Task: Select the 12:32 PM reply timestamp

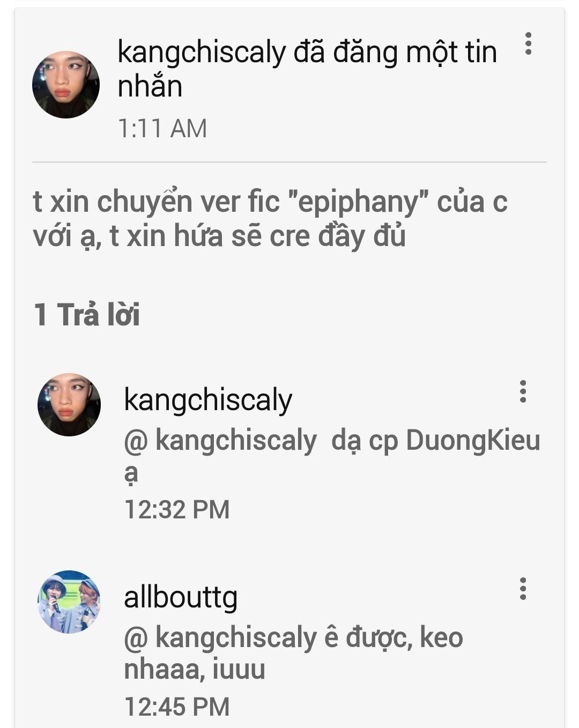Action: coord(177,509)
